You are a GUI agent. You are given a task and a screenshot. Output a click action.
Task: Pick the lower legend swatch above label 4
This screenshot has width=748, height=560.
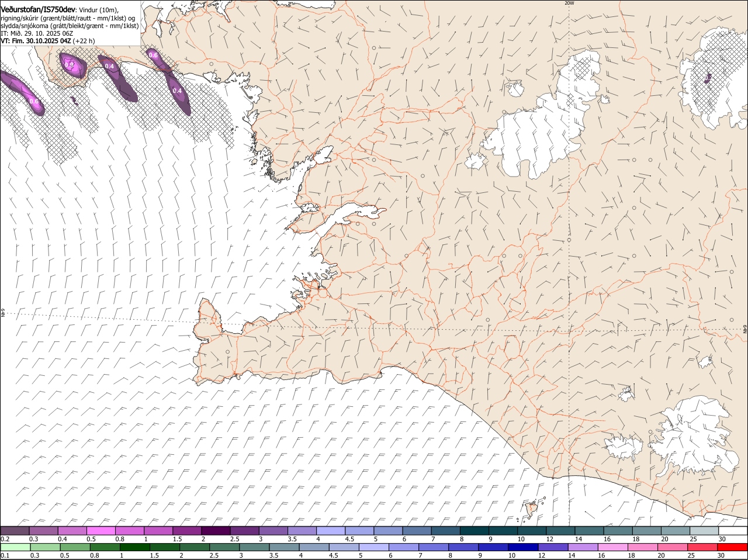point(314,547)
